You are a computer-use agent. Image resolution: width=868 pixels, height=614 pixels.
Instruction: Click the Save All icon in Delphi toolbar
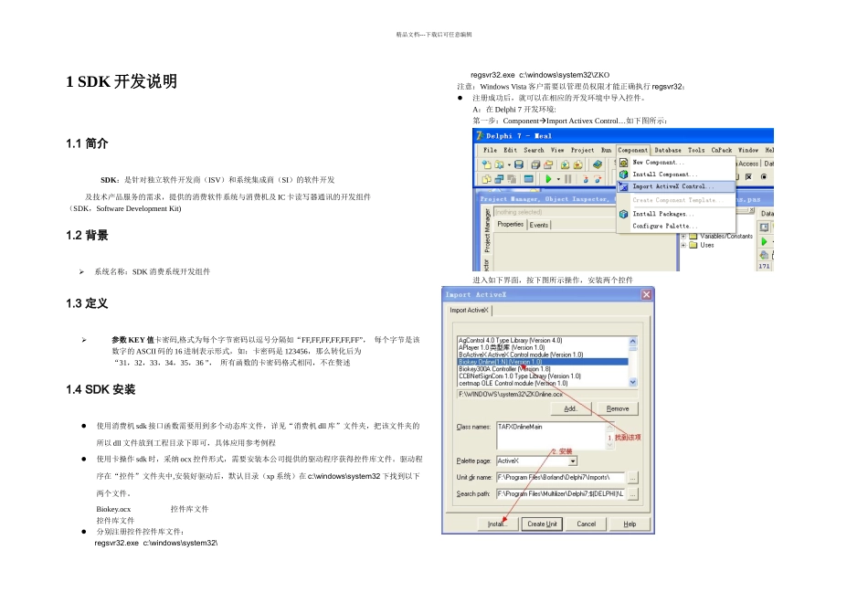[535, 164]
